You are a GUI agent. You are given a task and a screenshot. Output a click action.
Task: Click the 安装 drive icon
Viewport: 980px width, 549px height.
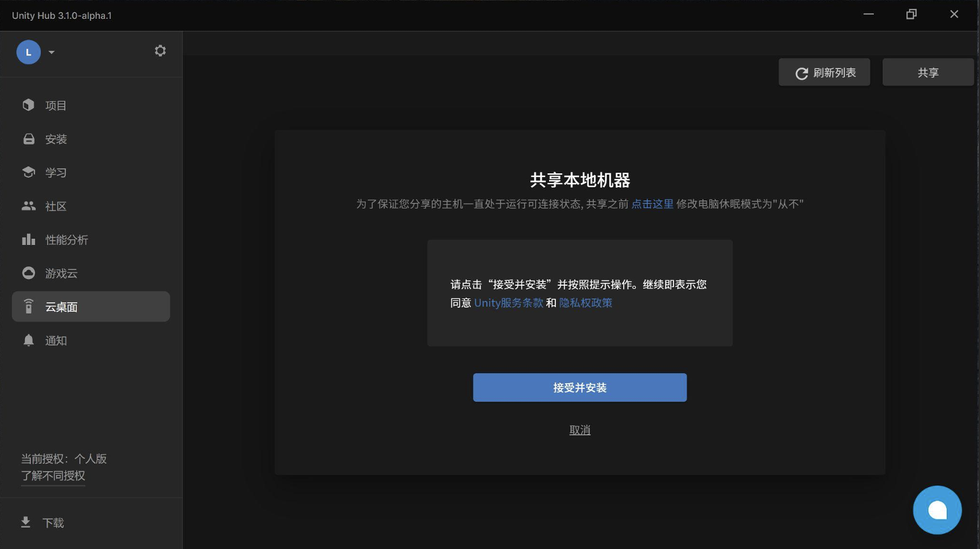click(x=29, y=139)
